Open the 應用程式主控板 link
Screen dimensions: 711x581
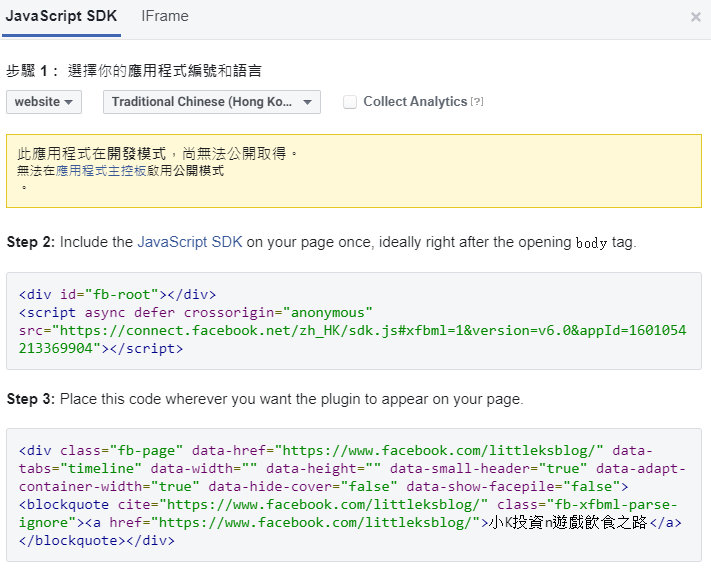pos(101,171)
